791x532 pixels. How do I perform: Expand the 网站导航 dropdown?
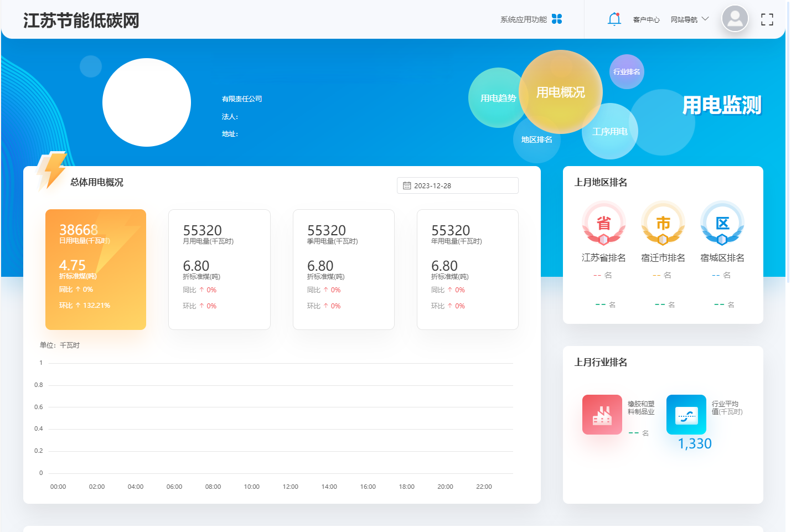[688, 18]
